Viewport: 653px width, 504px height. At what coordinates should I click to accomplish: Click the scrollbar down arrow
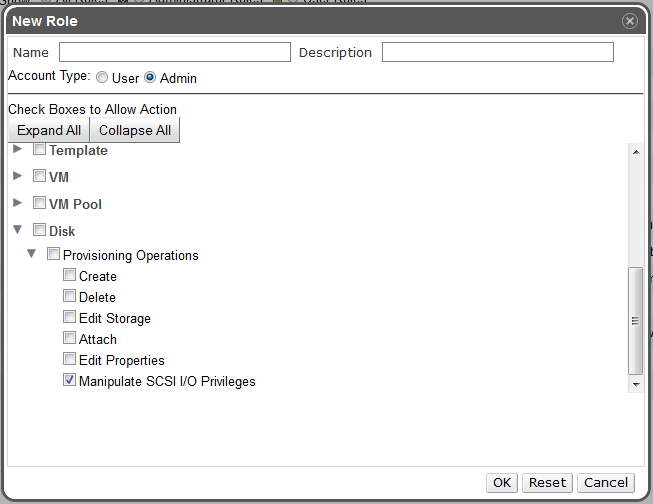635,384
